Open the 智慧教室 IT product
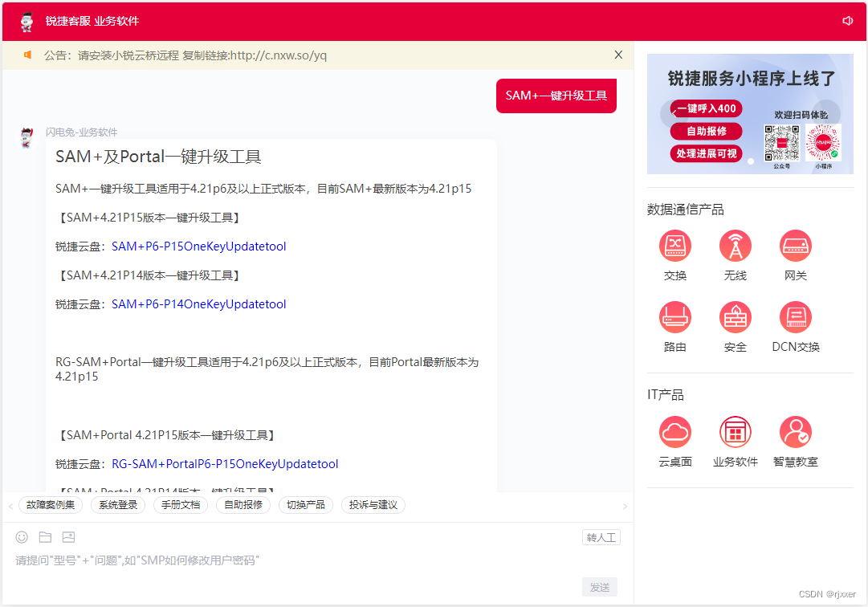868x607 pixels. pyautogui.click(x=796, y=442)
